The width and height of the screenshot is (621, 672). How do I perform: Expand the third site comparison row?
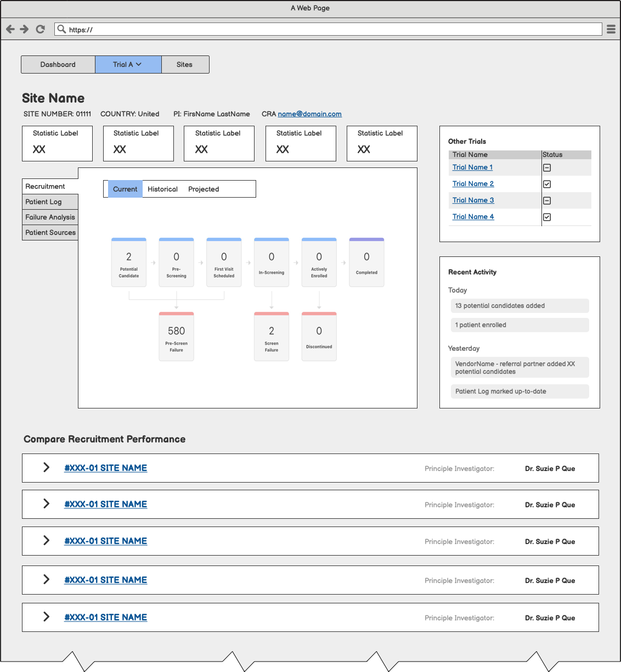(x=47, y=540)
